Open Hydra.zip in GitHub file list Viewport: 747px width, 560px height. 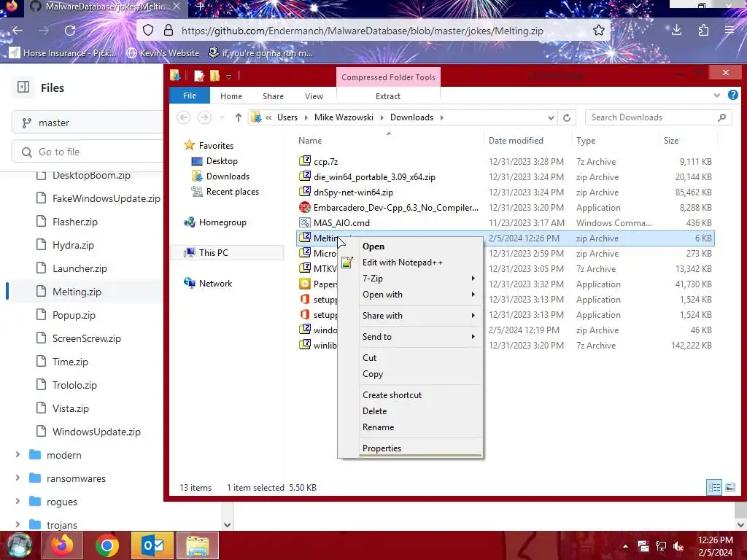(73, 245)
